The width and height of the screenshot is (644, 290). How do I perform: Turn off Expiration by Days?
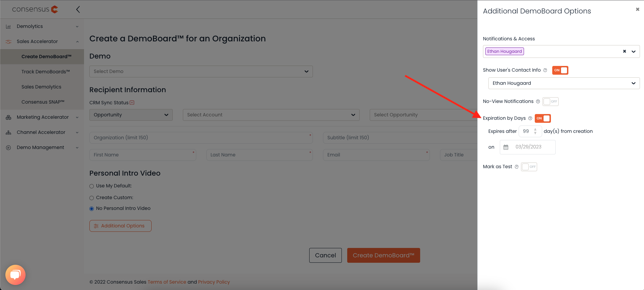click(x=542, y=118)
